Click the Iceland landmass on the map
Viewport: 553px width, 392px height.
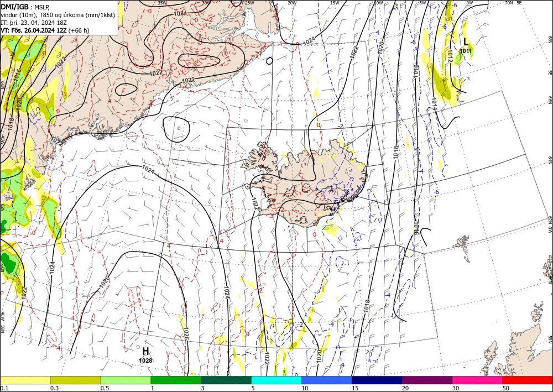pyautogui.click(x=303, y=184)
